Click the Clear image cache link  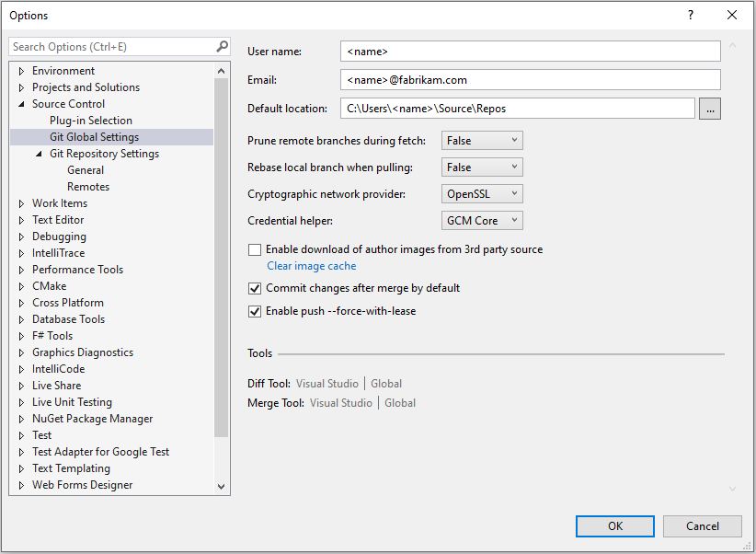pos(312,266)
